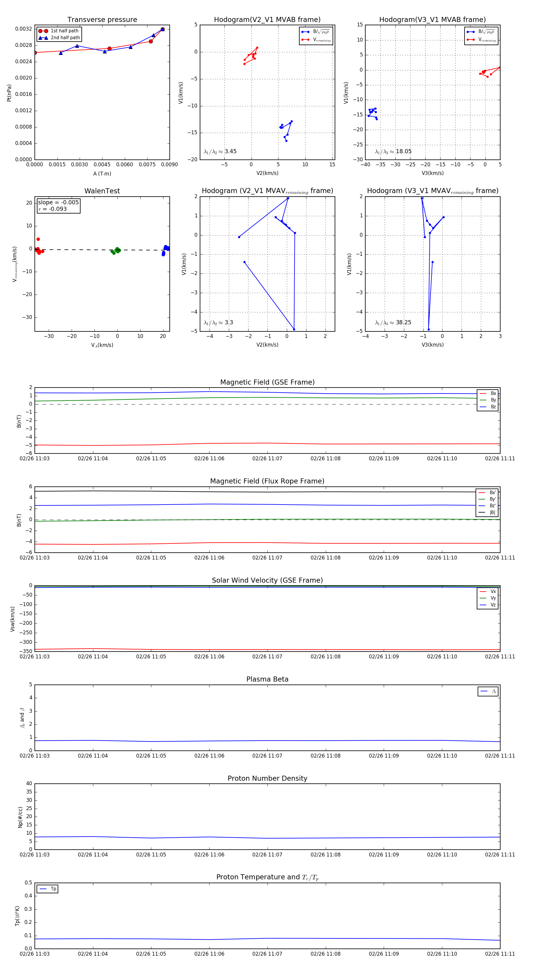Select the Bz' legend entry in Flux Rope panel
Image resolution: width=535 pixels, height=980 pixels.
pos(487,506)
